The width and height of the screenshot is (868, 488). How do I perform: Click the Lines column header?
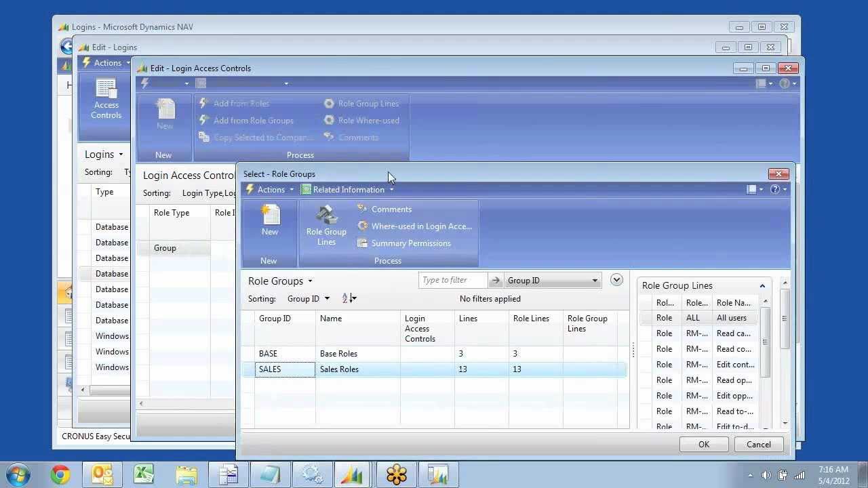click(x=481, y=329)
